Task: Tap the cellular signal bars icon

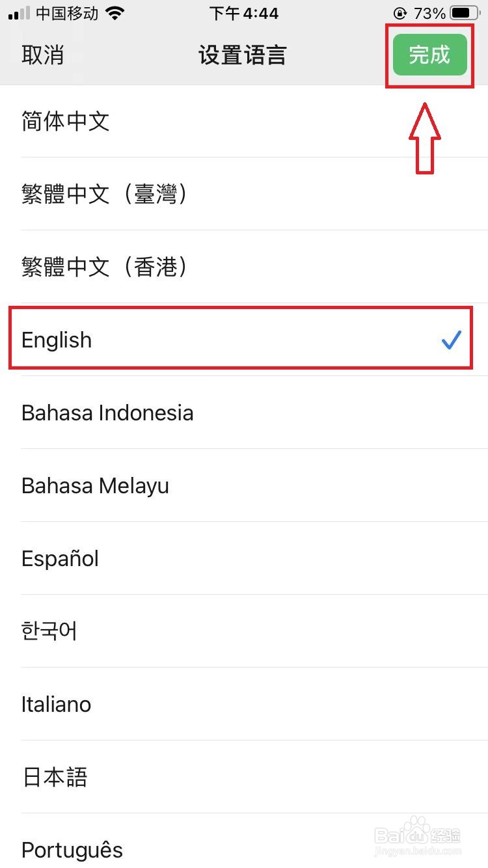Action: pyautogui.click(x=20, y=13)
